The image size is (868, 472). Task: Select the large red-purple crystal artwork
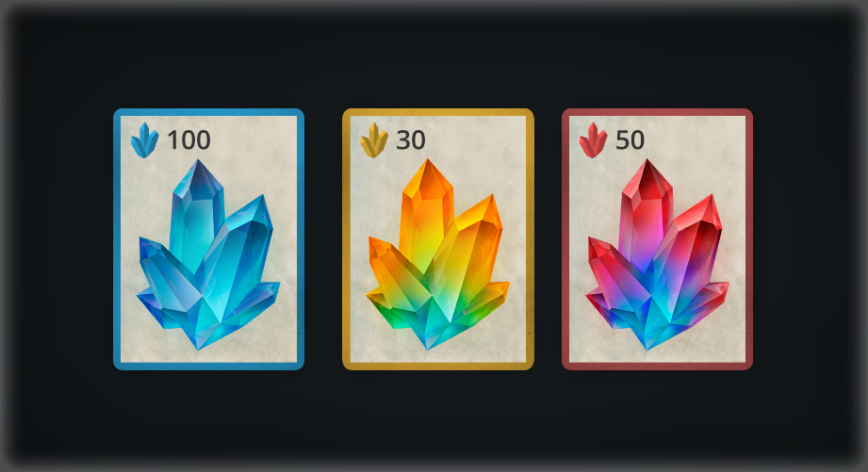click(657, 254)
